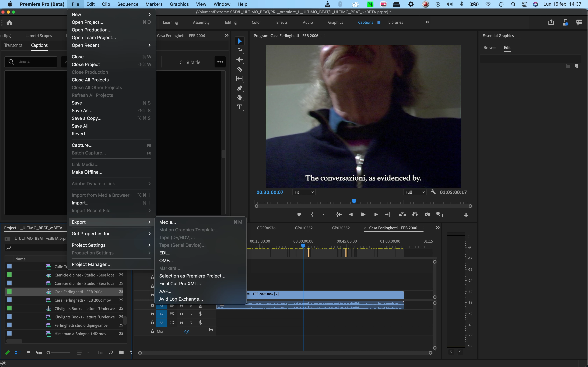Viewport: 588px width, 367px height.
Task: Select the Hand tool
Action: point(240,98)
